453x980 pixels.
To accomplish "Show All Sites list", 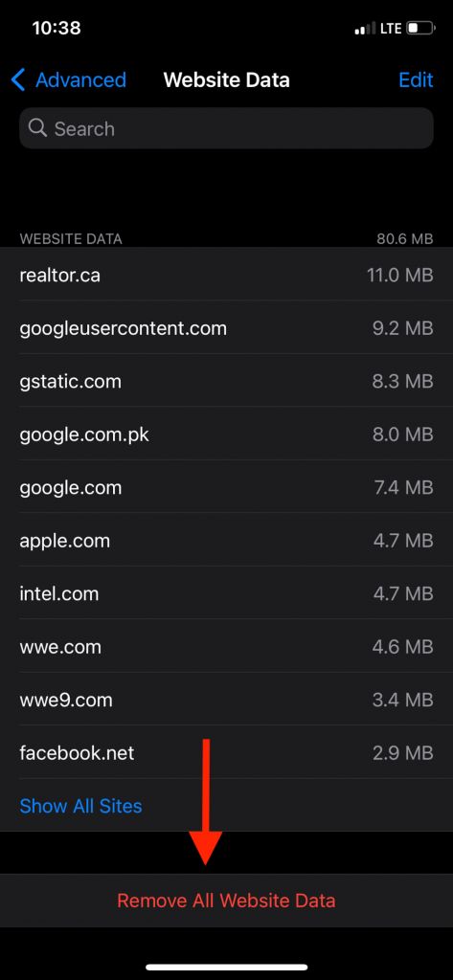I will [80, 806].
